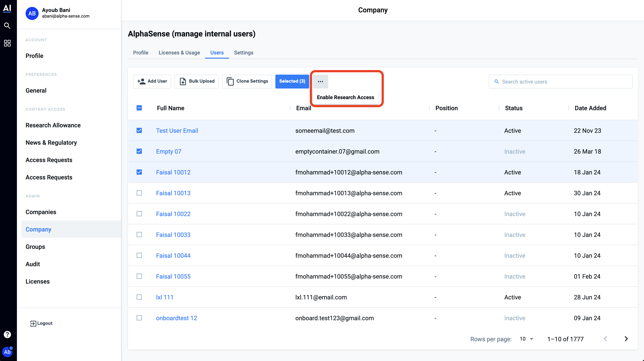Open Companies in Admin sidebar
644x361 pixels.
pos(41,212)
